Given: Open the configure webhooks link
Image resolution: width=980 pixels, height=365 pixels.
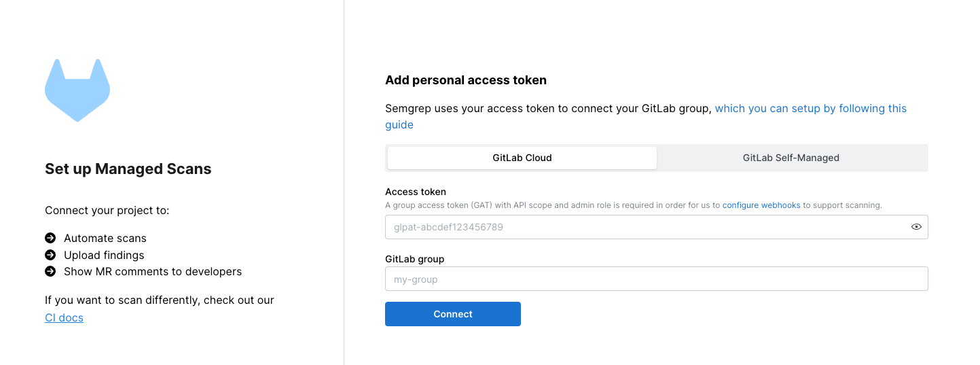Looking at the screenshot, I should click(x=761, y=205).
